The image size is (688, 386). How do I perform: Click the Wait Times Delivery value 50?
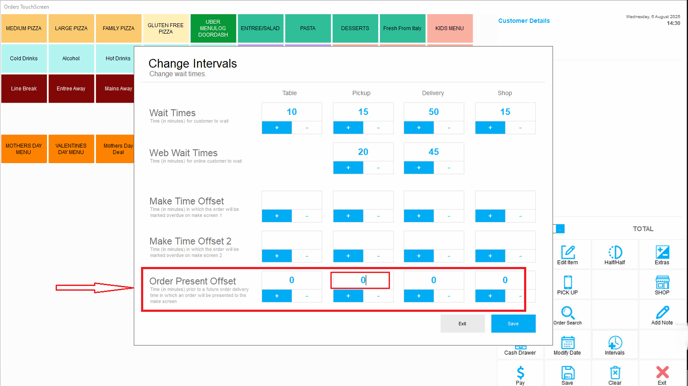pyautogui.click(x=434, y=112)
